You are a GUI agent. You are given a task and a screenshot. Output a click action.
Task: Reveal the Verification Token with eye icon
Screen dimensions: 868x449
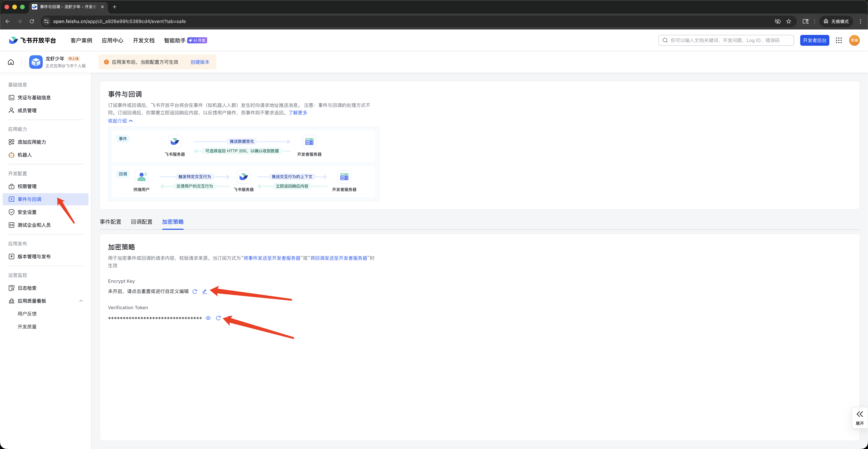click(x=208, y=318)
